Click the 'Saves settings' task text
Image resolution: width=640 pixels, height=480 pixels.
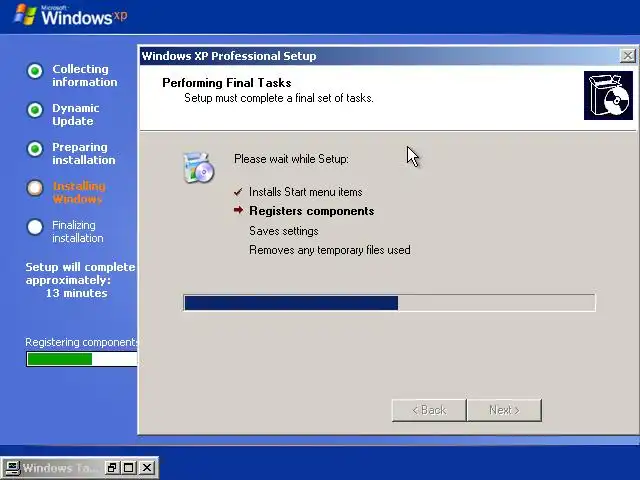[x=284, y=231]
